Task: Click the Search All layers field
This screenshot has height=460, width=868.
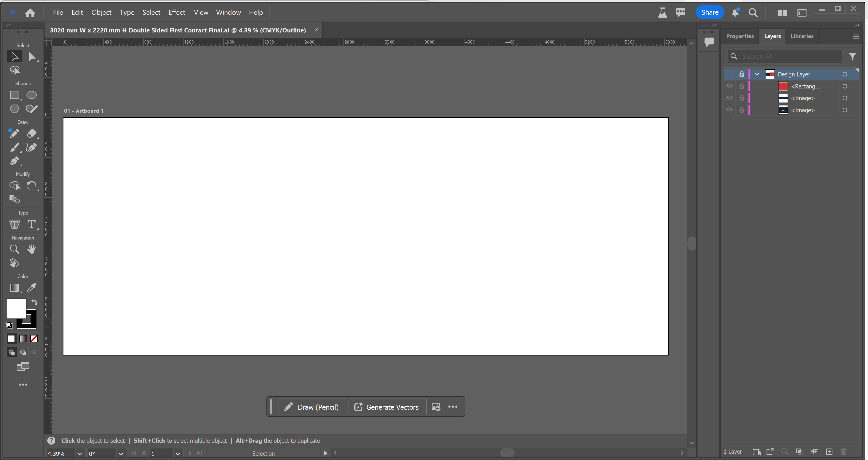Action: (x=785, y=56)
